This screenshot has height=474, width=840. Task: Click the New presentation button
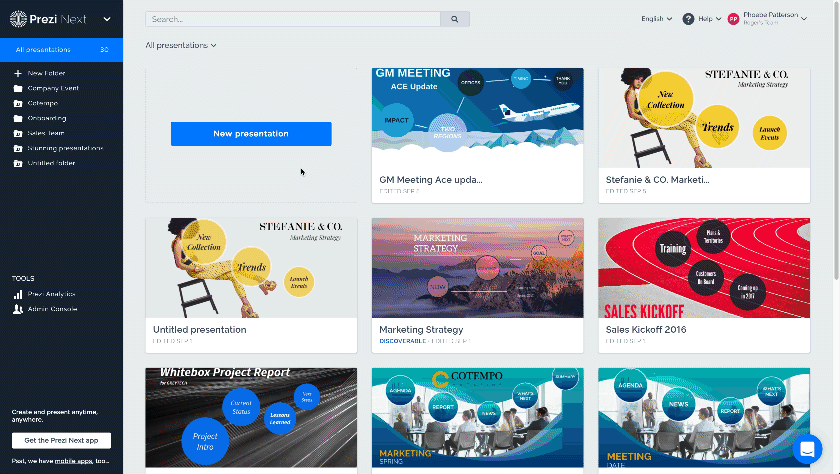click(x=251, y=134)
